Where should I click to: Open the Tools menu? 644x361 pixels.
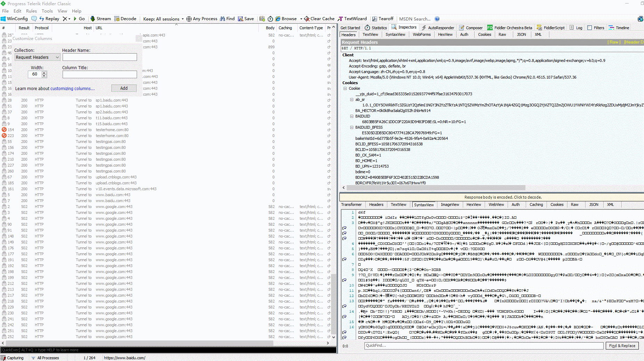[47, 11]
